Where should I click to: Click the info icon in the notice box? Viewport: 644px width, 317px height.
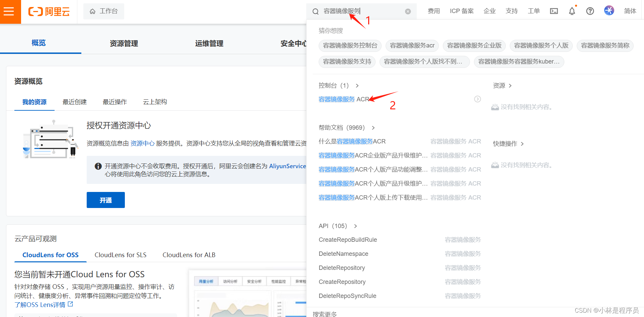[98, 166]
